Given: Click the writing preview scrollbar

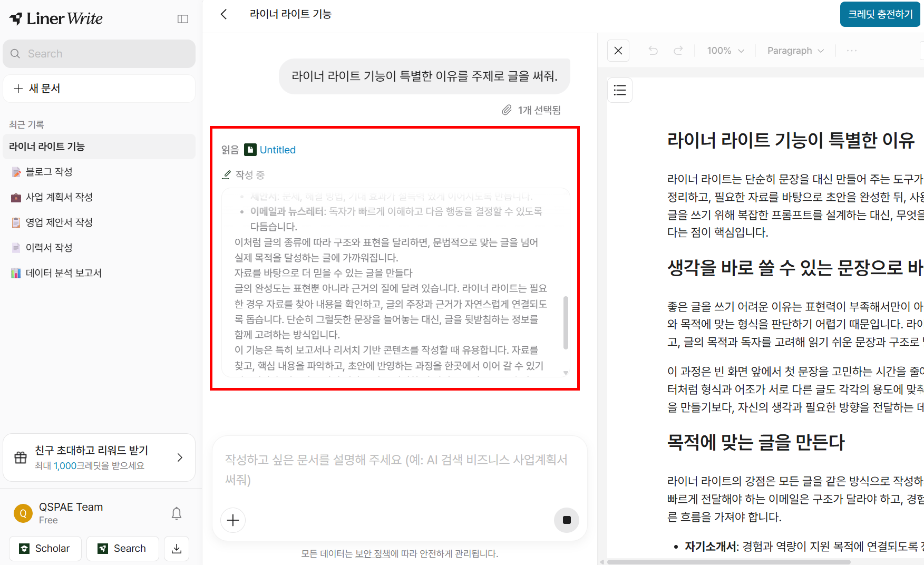Looking at the screenshot, I should [x=566, y=322].
